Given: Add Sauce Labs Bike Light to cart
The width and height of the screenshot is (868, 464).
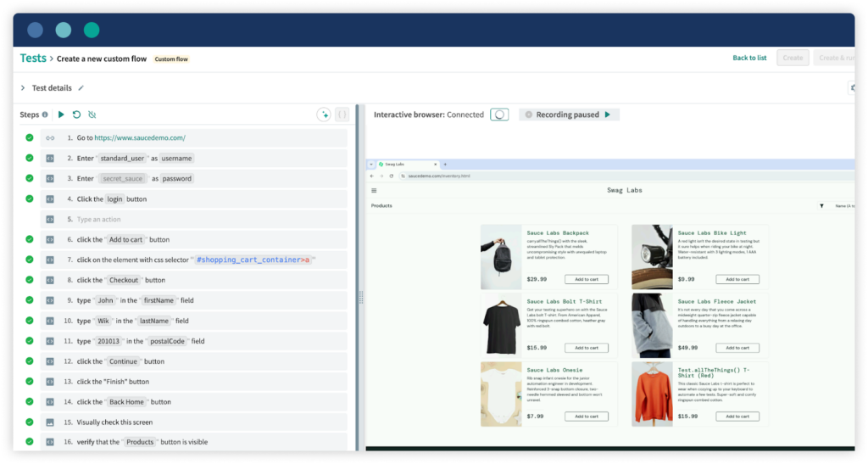Looking at the screenshot, I should [737, 280].
